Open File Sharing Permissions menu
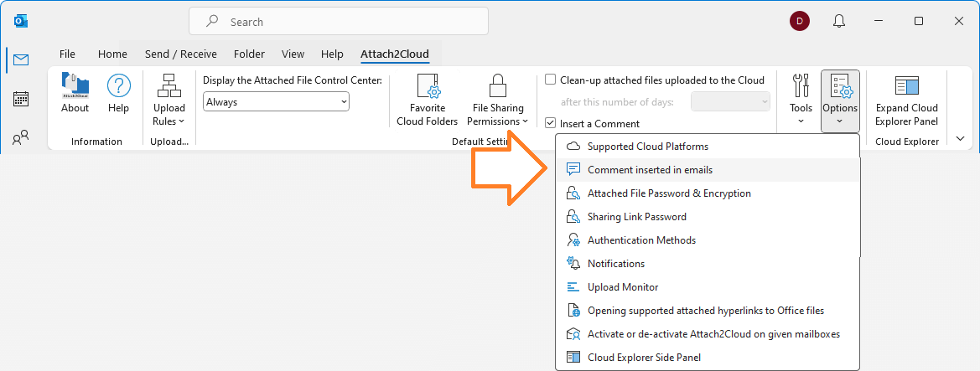Screen dimensions: 980x371 [497, 100]
